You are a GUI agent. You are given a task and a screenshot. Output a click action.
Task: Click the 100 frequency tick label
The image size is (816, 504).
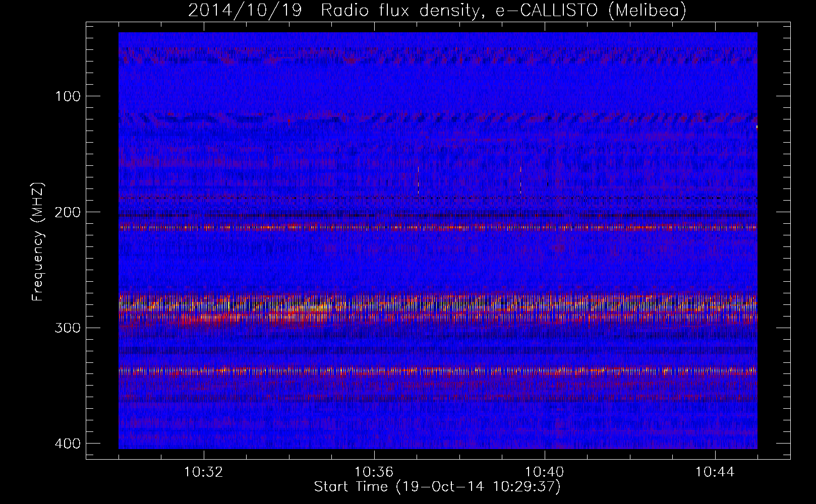tap(67, 96)
